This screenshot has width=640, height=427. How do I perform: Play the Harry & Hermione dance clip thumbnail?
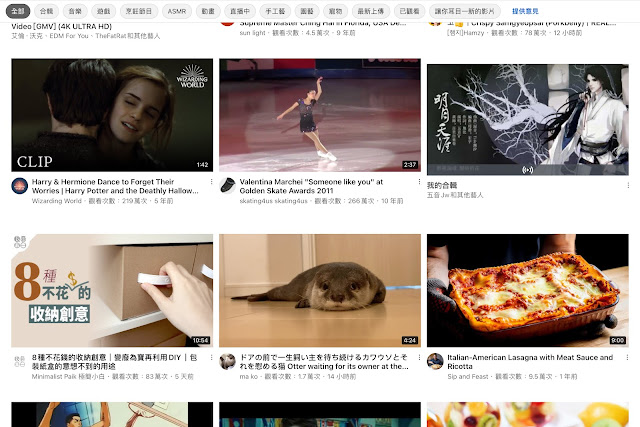coord(112,115)
